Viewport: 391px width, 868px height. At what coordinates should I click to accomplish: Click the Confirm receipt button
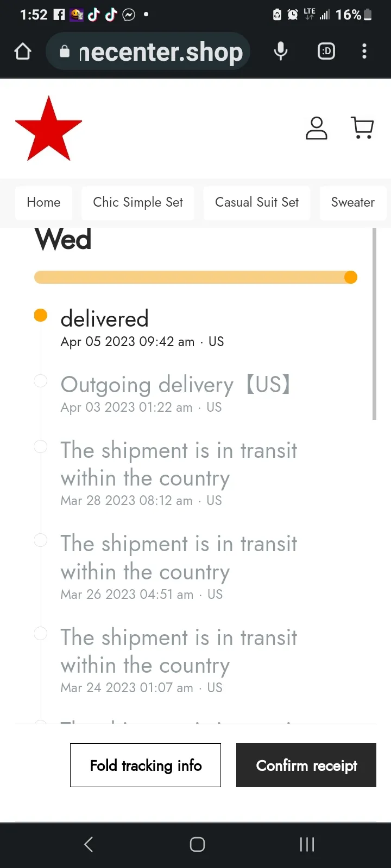tap(306, 765)
